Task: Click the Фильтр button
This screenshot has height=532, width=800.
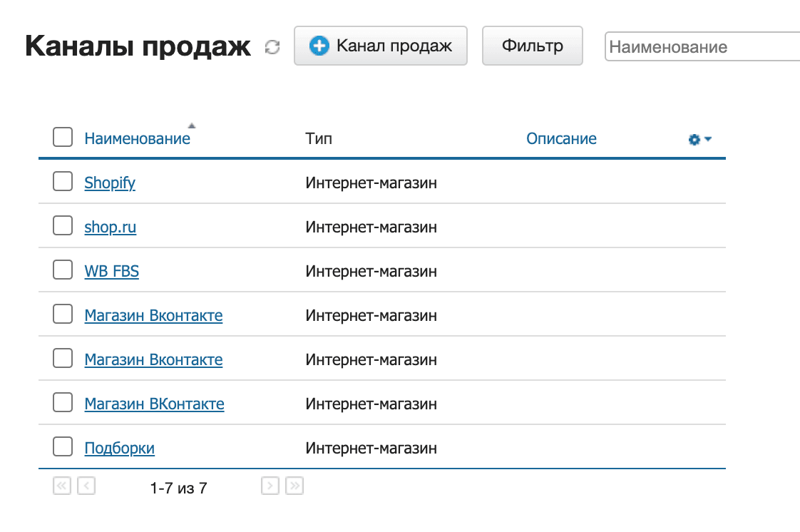Action: coord(532,45)
